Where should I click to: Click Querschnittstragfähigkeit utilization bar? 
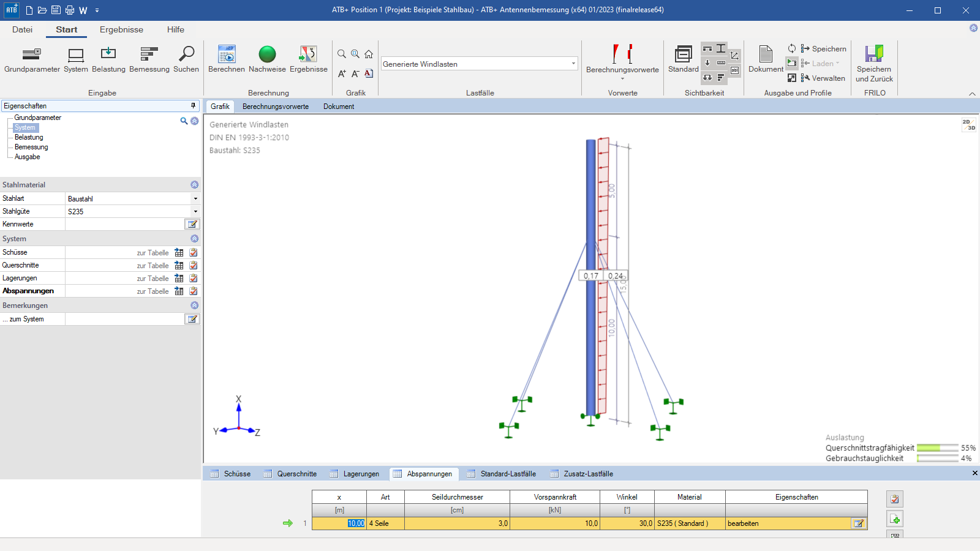point(937,448)
